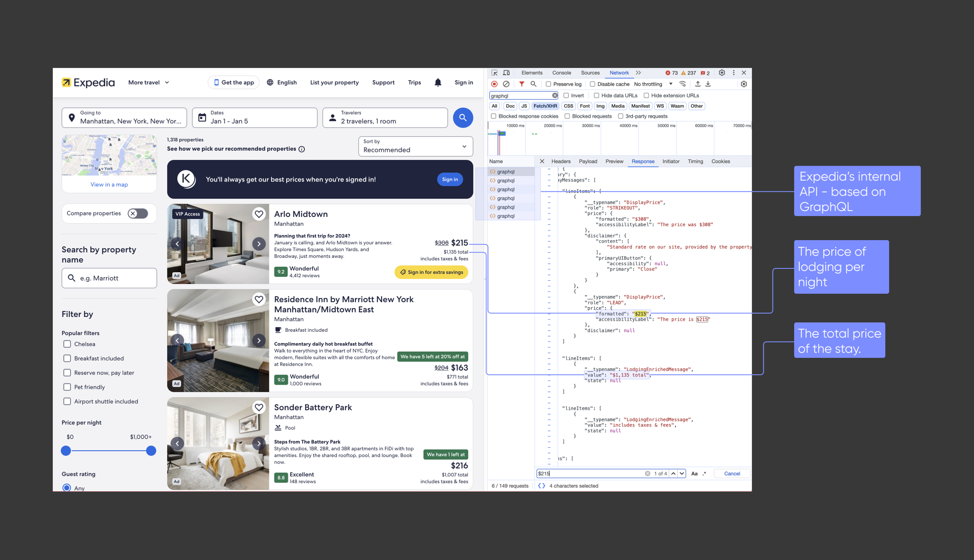Expand the More travel menu
Viewport: 974px width, 560px height.
149,82
